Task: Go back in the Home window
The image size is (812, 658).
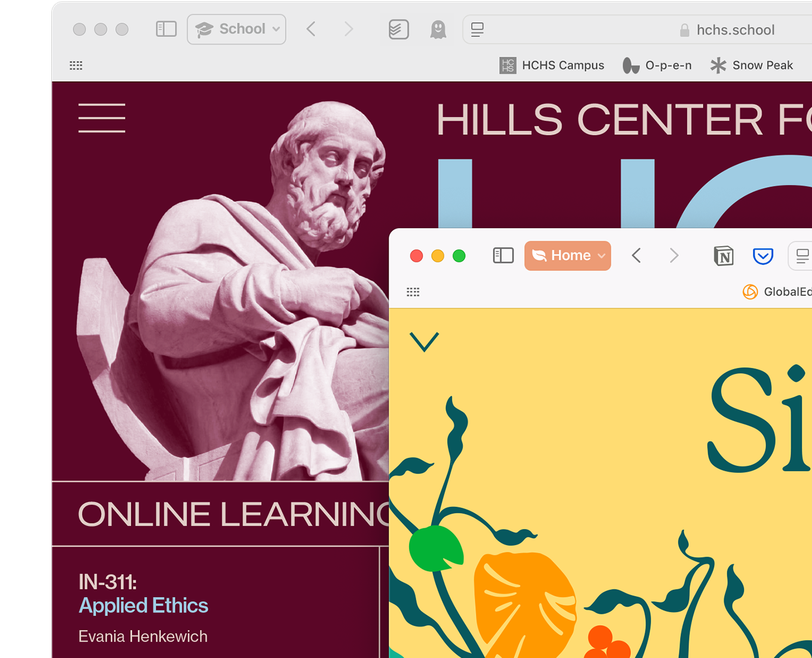Action: pos(636,256)
